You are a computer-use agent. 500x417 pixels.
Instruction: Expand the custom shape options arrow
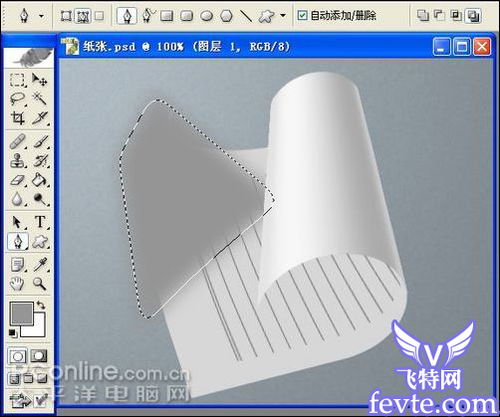[283, 15]
